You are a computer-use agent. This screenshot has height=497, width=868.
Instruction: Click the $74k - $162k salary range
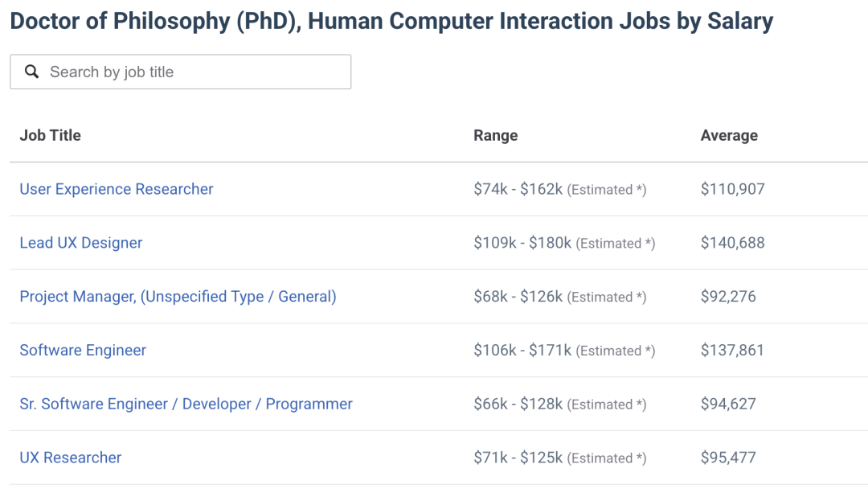click(518, 189)
